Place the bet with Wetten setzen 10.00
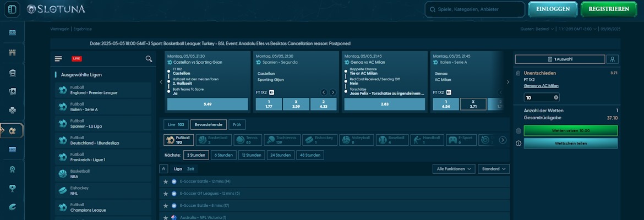The width and height of the screenshot is (644, 220). [x=570, y=130]
